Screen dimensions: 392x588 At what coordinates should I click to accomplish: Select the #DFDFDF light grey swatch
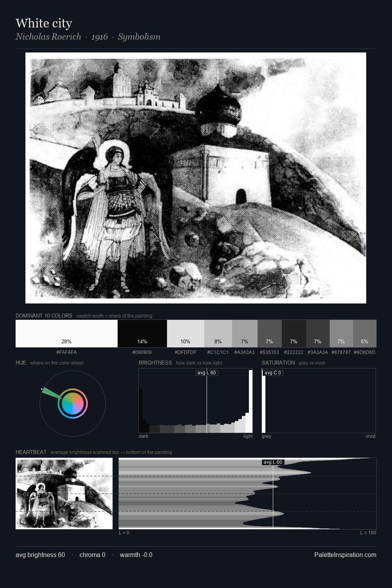click(x=185, y=334)
